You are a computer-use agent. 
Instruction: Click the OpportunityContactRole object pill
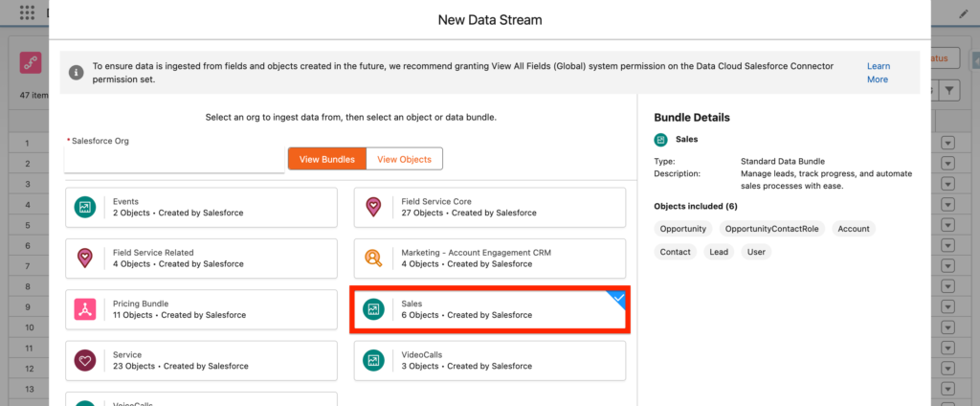point(769,229)
